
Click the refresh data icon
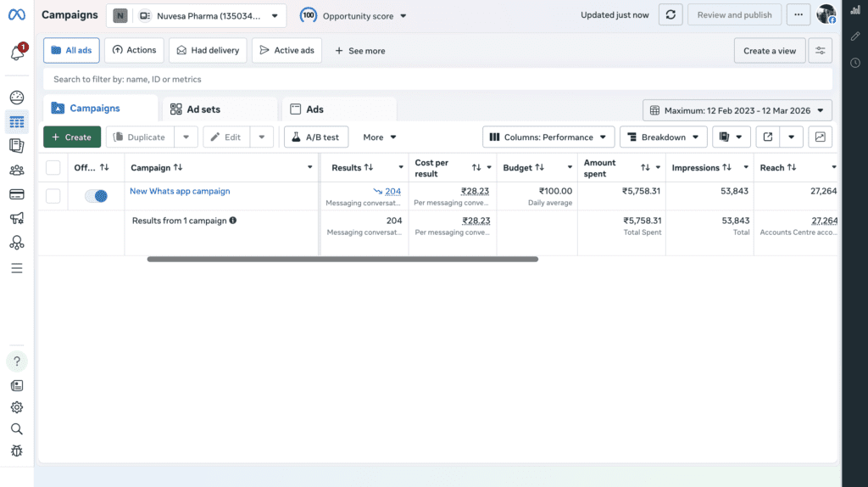pyautogui.click(x=670, y=15)
